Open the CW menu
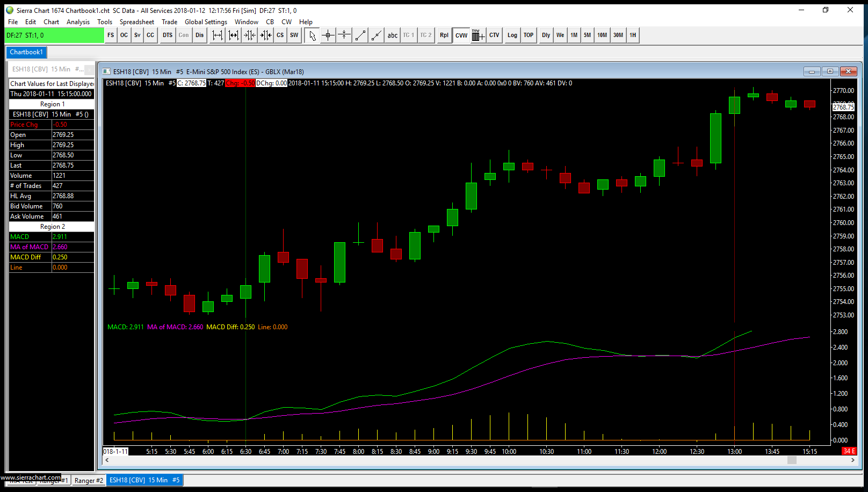868x492 pixels. (x=287, y=22)
